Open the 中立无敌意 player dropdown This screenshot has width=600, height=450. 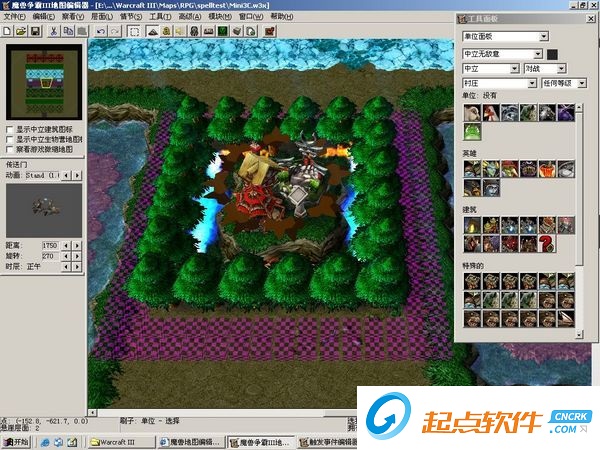(x=538, y=54)
